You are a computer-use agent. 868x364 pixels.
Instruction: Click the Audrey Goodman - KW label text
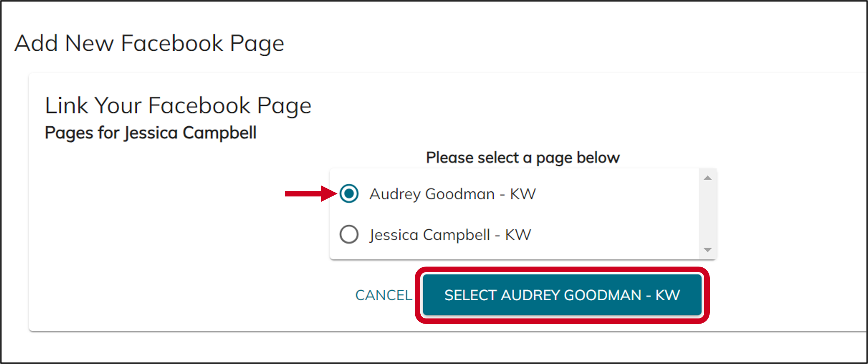point(452,194)
